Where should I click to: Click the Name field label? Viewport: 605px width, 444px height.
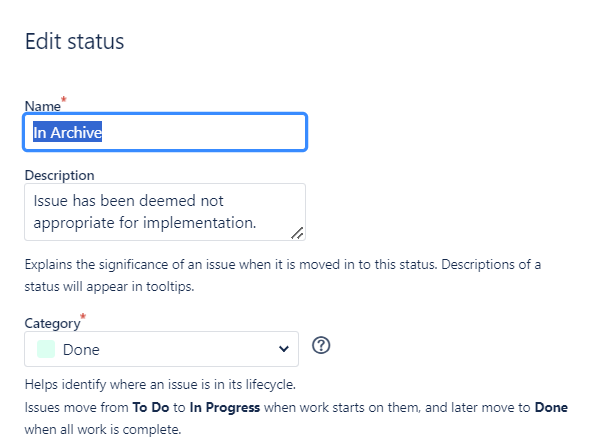[42, 106]
